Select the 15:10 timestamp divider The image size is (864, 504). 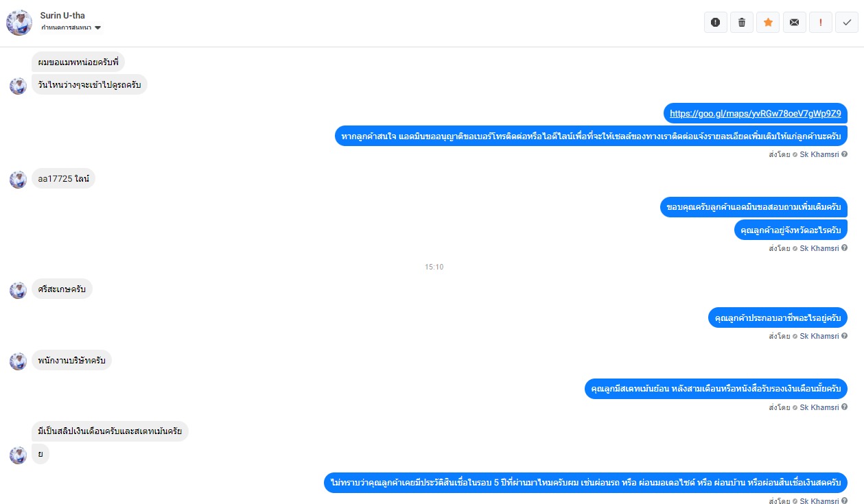(434, 267)
